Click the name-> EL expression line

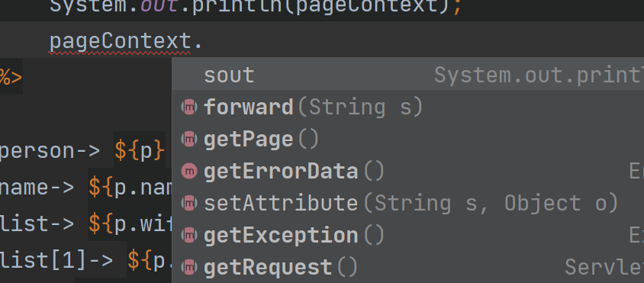[x=85, y=188]
